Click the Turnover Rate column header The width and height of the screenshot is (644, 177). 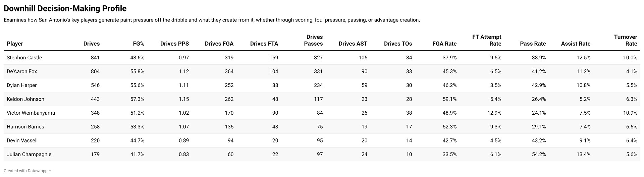[x=625, y=40]
